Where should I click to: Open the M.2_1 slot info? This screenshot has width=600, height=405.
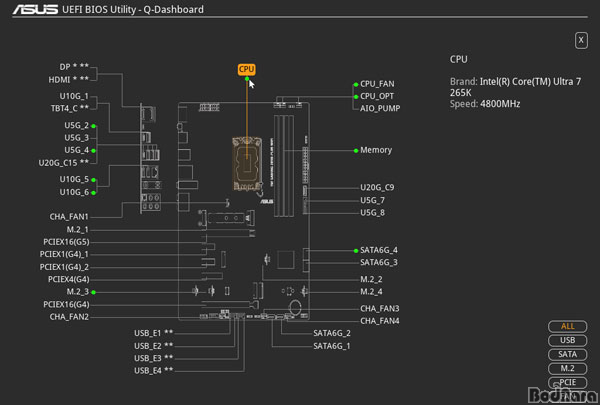point(77,230)
